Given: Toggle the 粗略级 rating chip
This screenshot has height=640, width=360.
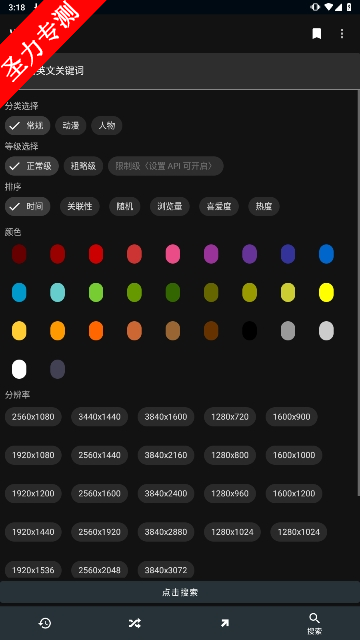Looking at the screenshot, I should point(83,166).
